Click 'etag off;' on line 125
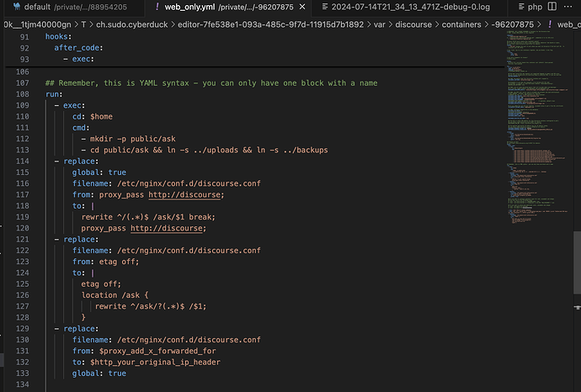Image resolution: width=581 pixels, height=392 pixels. pyautogui.click(x=101, y=284)
